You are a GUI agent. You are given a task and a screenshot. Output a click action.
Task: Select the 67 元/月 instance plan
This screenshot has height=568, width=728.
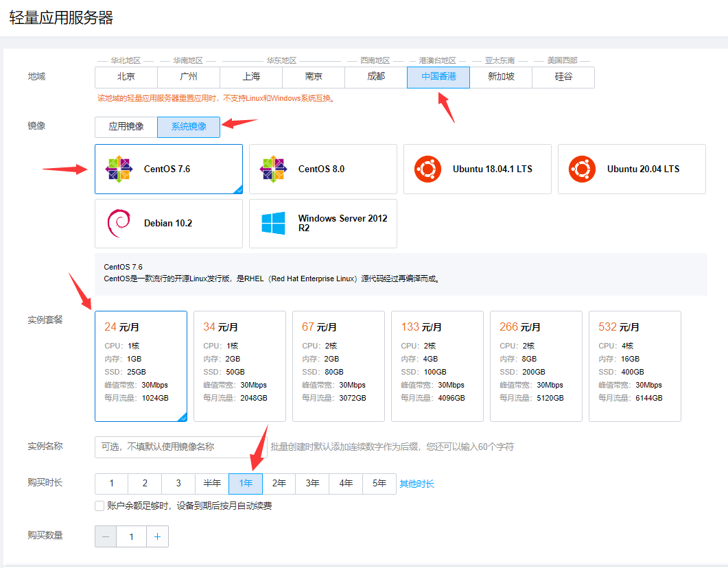click(338, 366)
